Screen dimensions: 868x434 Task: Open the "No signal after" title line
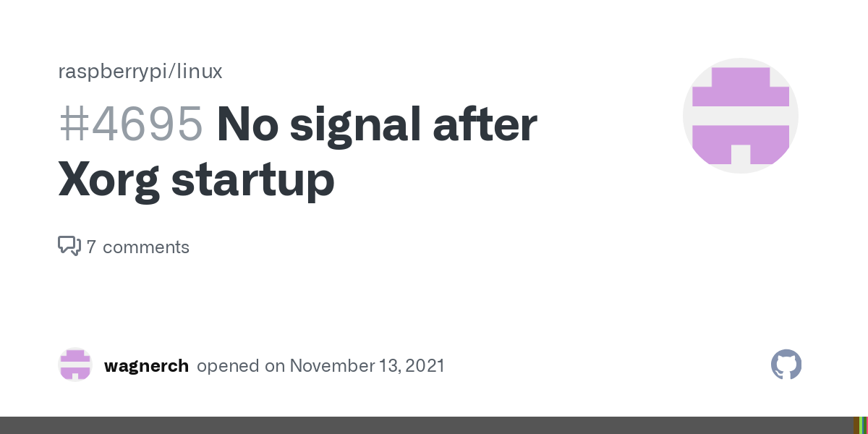pyautogui.click(x=377, y=124)
